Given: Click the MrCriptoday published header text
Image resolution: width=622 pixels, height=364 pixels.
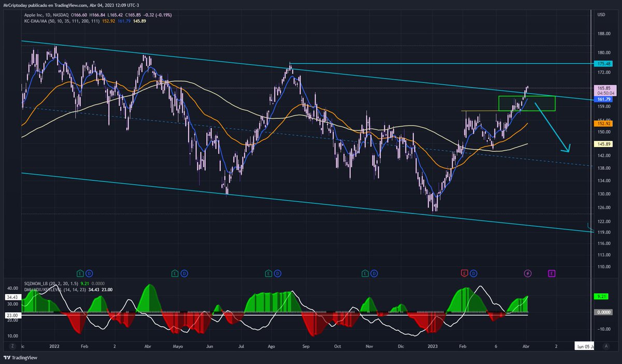Looking at the screenshot, I should [70, 5].
